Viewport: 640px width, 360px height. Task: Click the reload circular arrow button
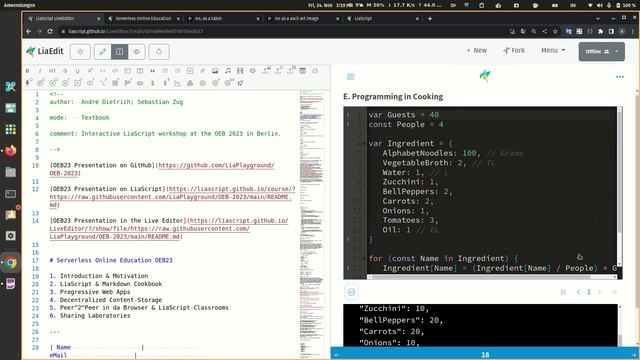pos(159,52)
